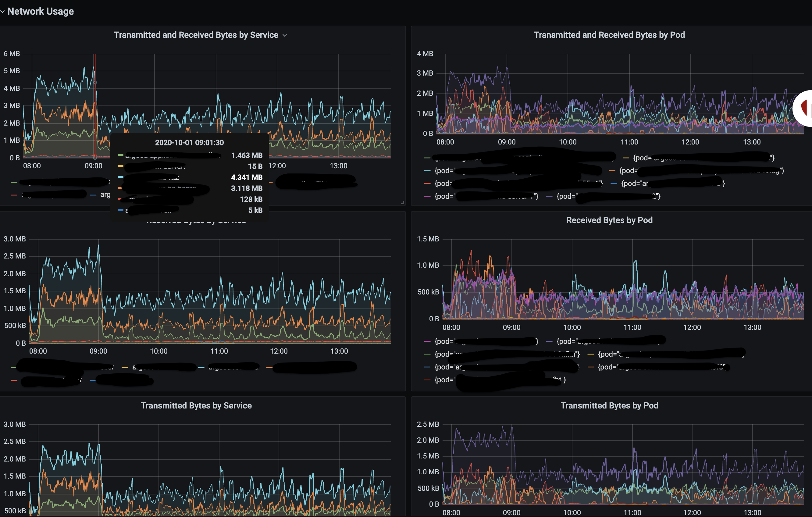Click the yellow pod legend marker in Transmitted and Received Bytes by Pod
The width and height of the screenshot is (812, 517).
tap(627, 159)
